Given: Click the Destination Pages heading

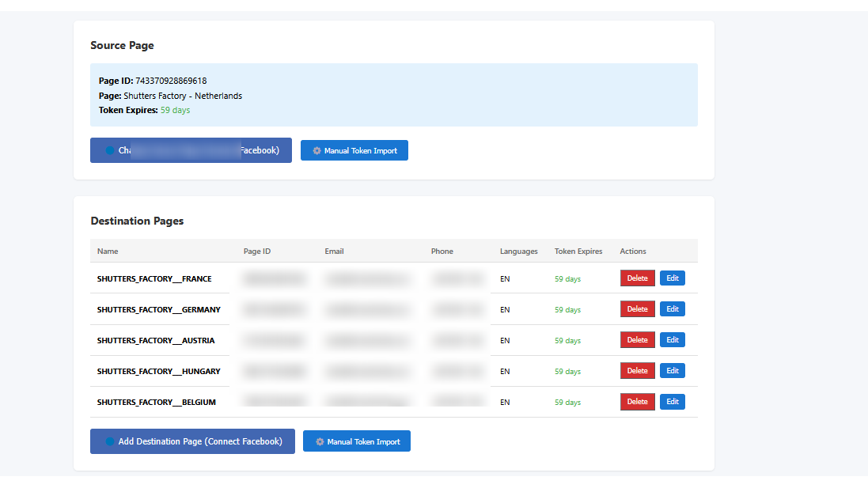Looking at the screenshot, I should 138,221.
